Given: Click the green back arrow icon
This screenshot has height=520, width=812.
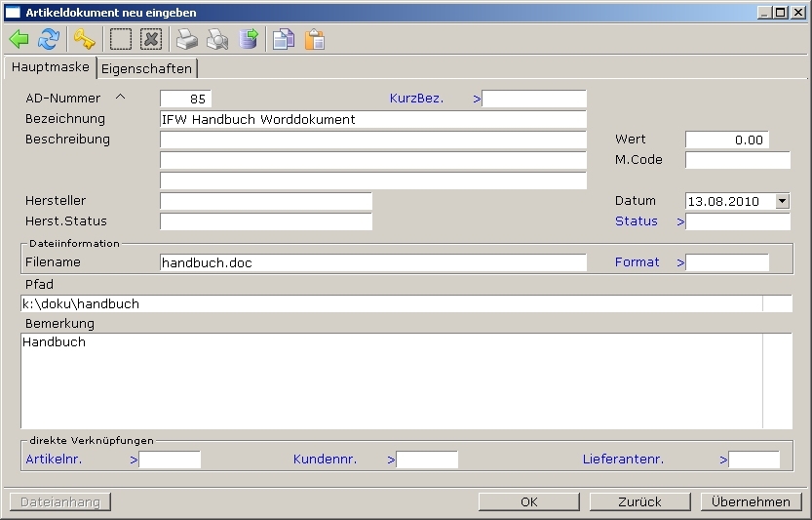Looking at the screenshot, I should point(19,39).
